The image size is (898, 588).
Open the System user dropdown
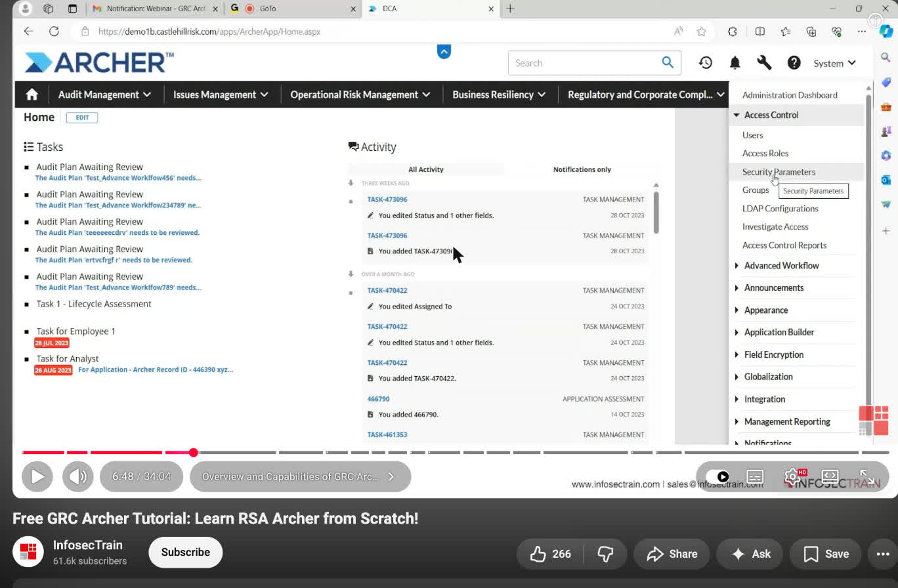(834, 63)
